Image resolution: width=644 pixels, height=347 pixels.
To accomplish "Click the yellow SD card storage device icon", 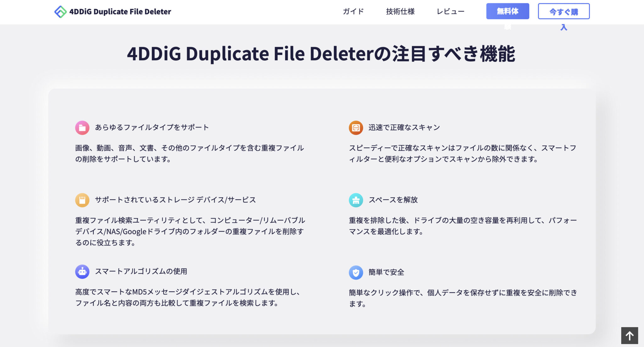I will click(82, 200).
